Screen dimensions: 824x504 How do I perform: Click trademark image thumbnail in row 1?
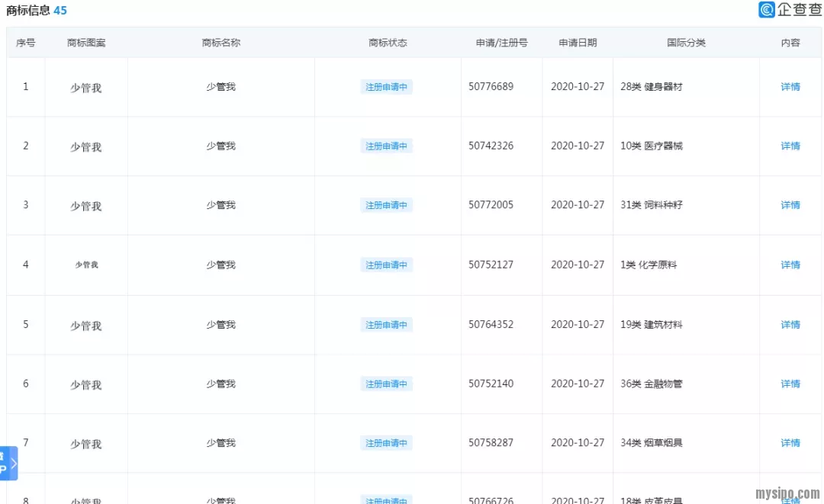coord(86,88)
